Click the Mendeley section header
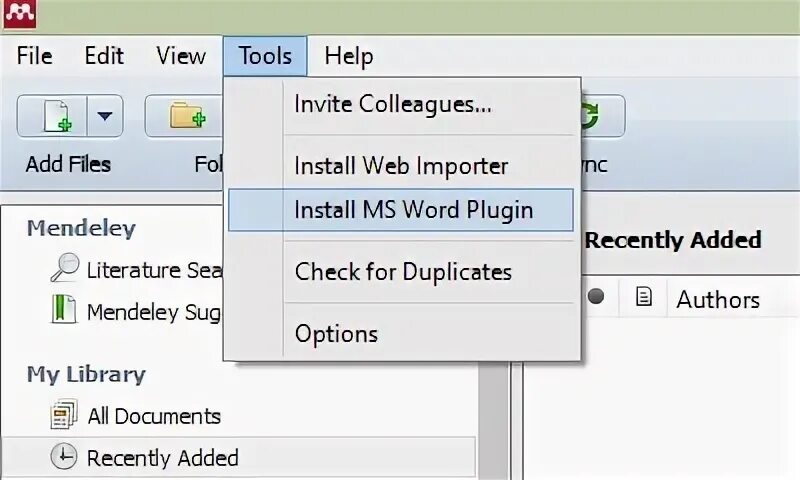 tap(81, 228)
